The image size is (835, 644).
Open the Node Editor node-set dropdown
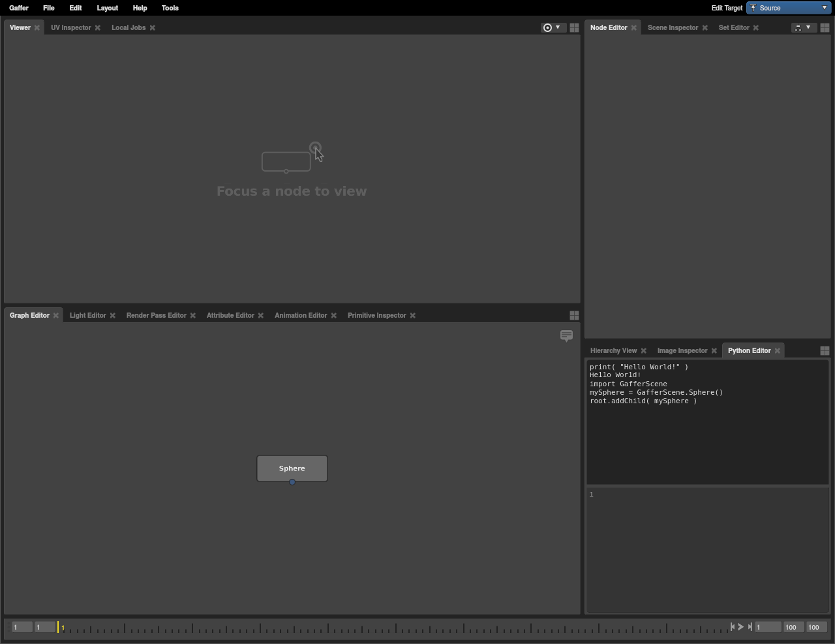tap(802, 27)
